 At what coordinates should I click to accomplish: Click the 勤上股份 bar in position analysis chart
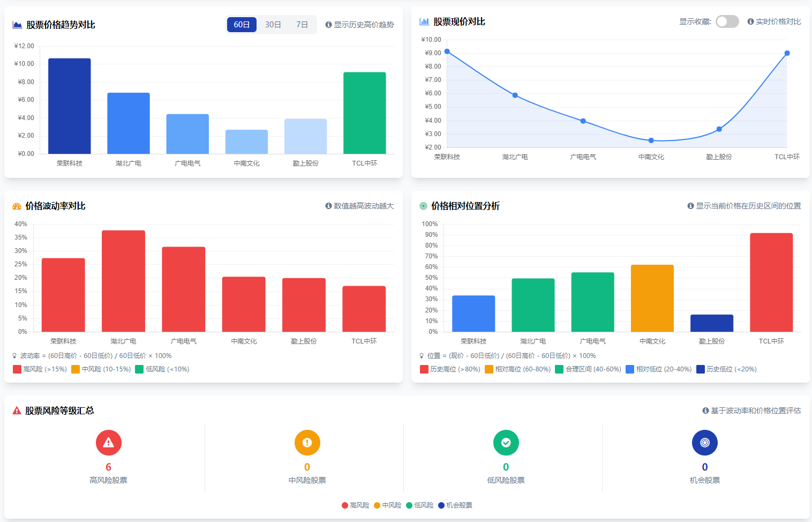tap(711, 323)
